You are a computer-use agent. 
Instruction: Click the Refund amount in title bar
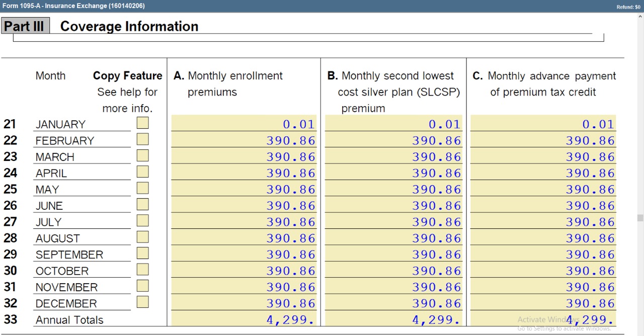(628, 7)
